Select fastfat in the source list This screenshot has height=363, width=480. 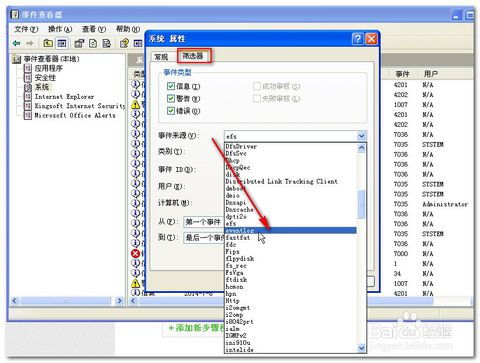(238, 238)
